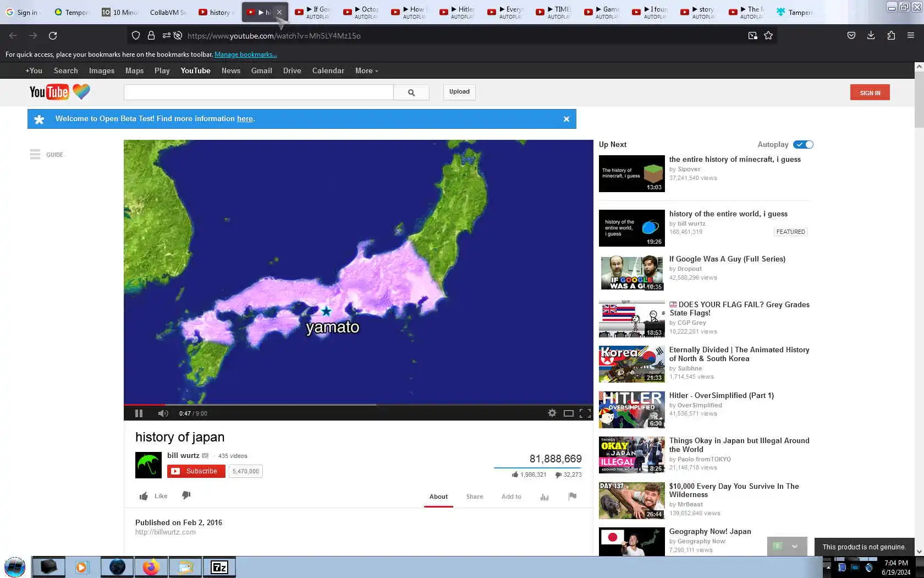Open the Add to tab

point(511,497)
